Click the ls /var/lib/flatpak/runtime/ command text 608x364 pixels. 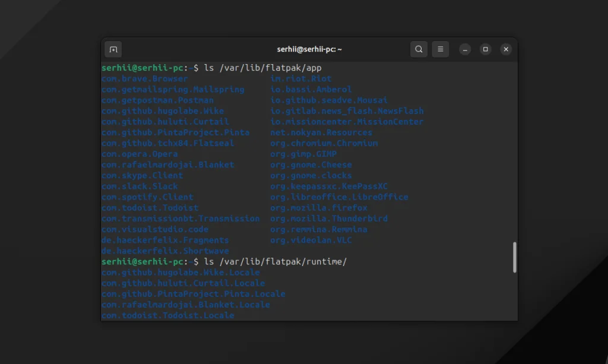tap(275, 262)
